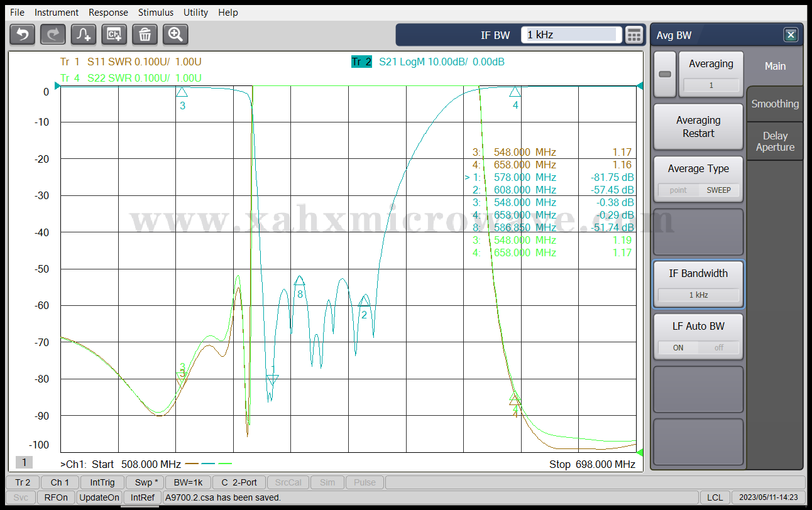Open the Help menu
This screenshot has height=510, width=812.
tap(228, 13)
